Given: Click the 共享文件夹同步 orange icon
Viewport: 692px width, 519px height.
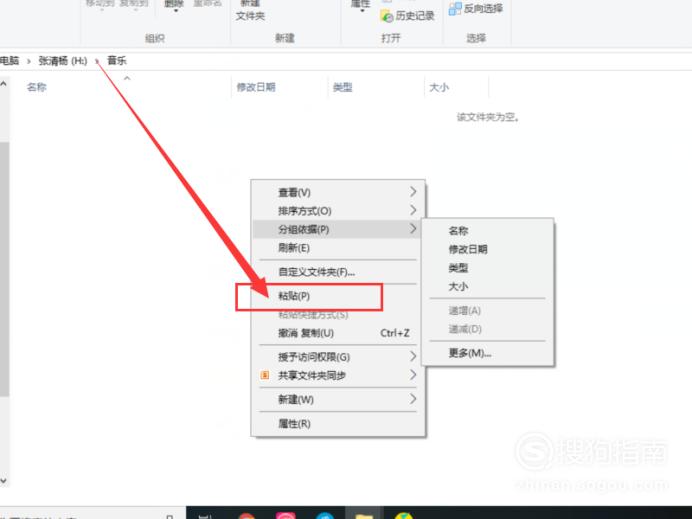Looking at the screenshot, I should click(x=265, y=375).
